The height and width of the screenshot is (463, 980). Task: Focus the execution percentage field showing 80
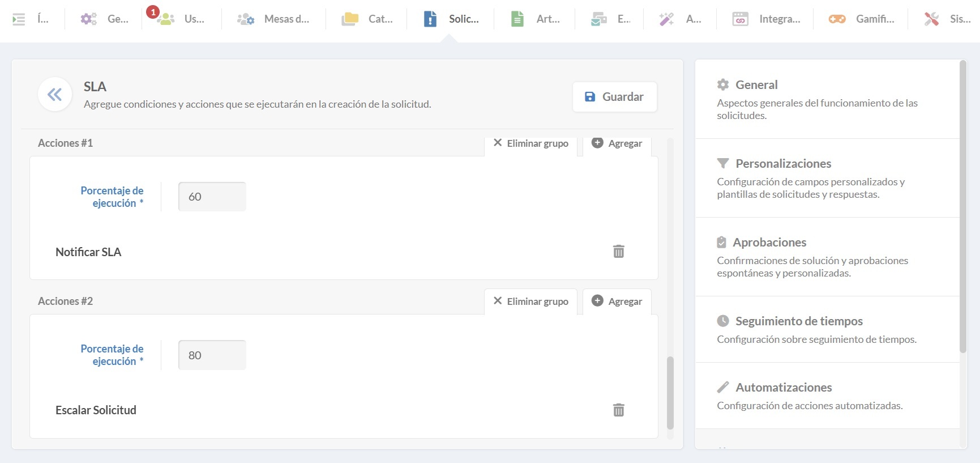[x=212, y=355]
